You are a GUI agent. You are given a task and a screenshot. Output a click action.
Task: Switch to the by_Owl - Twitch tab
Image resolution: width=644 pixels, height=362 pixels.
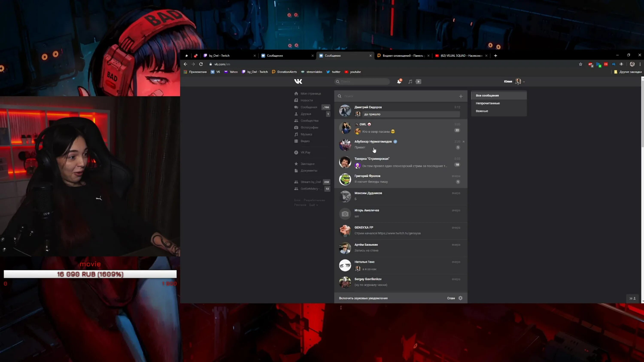(x=229, y=56)
